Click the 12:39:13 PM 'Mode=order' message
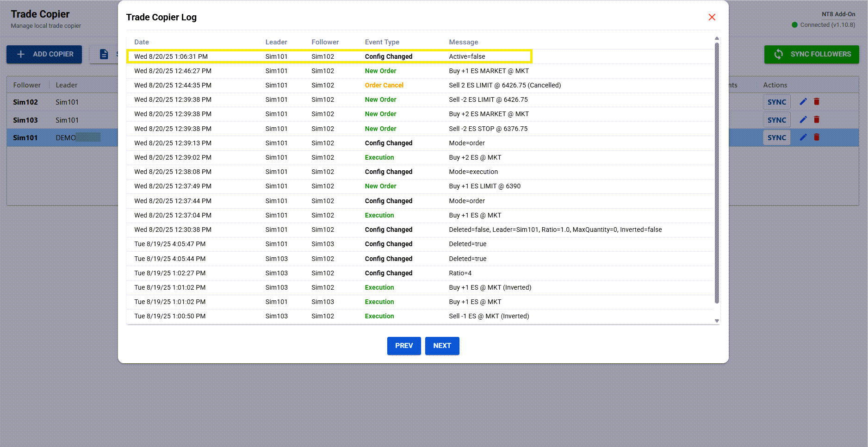Image resolution: width=868 pixels, height=447 pixels. [467, 143]
